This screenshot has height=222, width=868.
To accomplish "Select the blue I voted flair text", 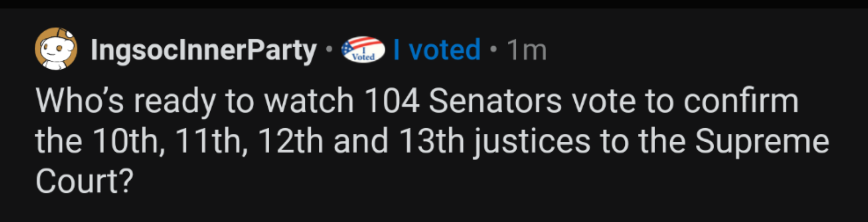I will [x=437, y=50].
